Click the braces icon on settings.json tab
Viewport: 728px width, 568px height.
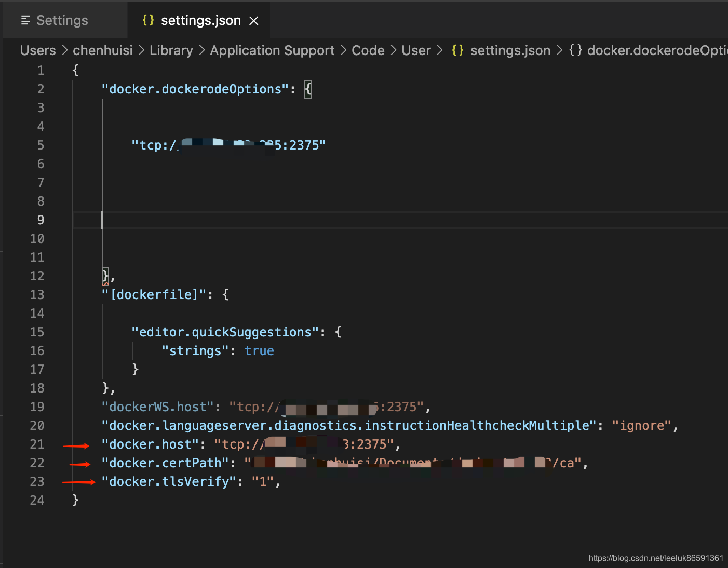[x=148, y=20]
